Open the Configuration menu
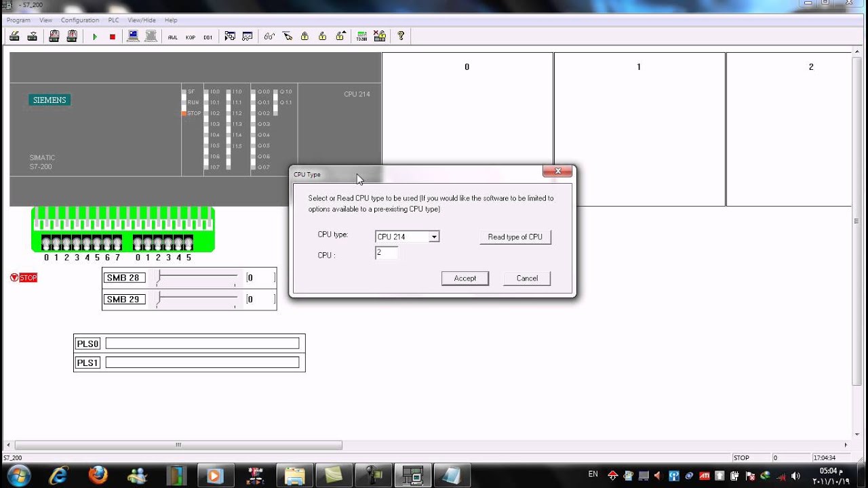The image size is (868, 488). [x=80, y=20]
